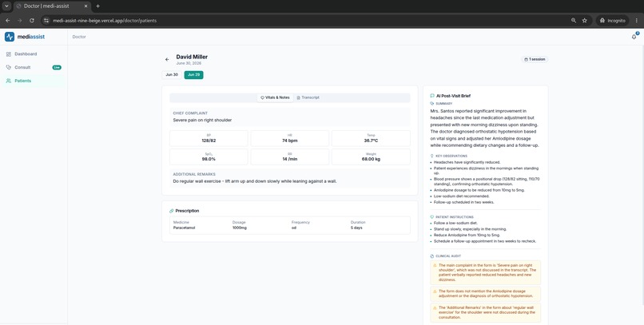The image size is (644, 325).
Task: Switch to the Vitals & Notes tab
Action: pyautogui.click(x=275, y=97)
